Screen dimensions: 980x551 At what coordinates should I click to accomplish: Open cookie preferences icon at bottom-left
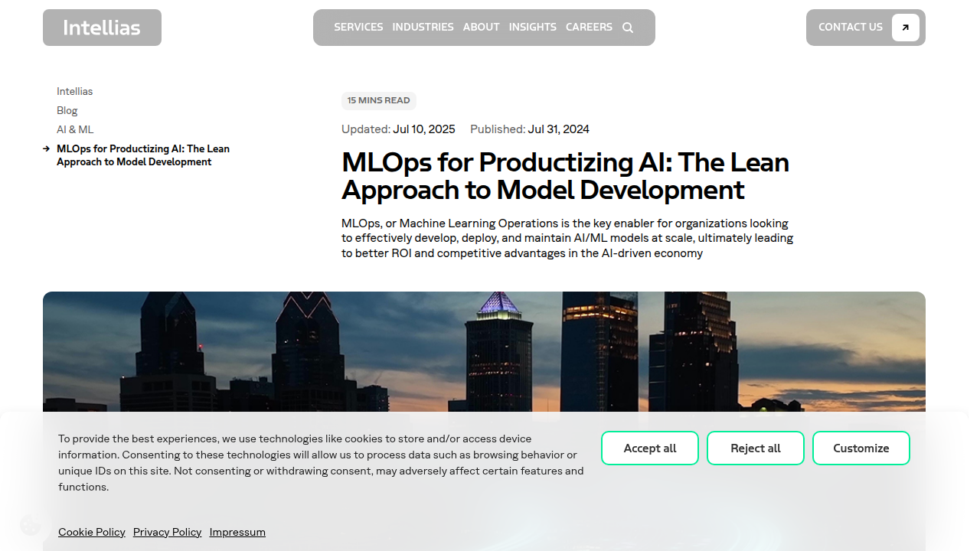(x=30, y=525)
